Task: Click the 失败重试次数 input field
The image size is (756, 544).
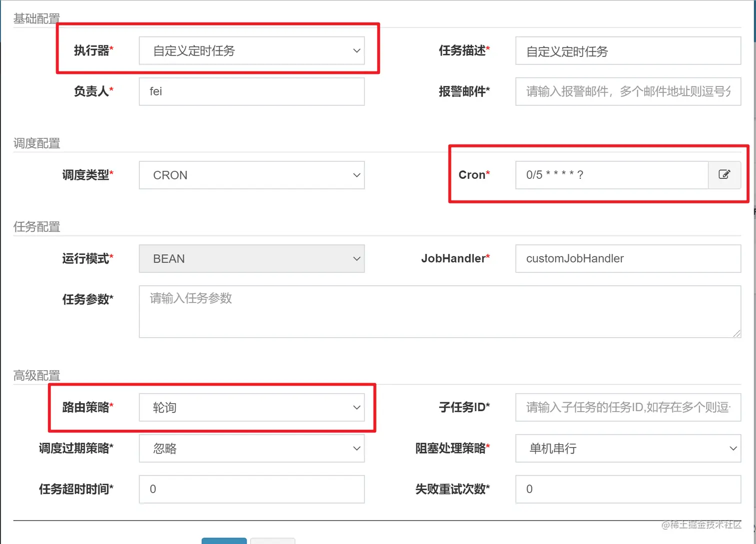Action: pos(628,489)
